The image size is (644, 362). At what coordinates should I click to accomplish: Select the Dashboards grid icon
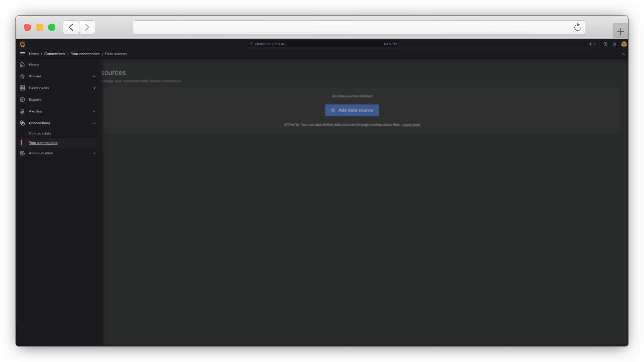(x=22, y=88)
